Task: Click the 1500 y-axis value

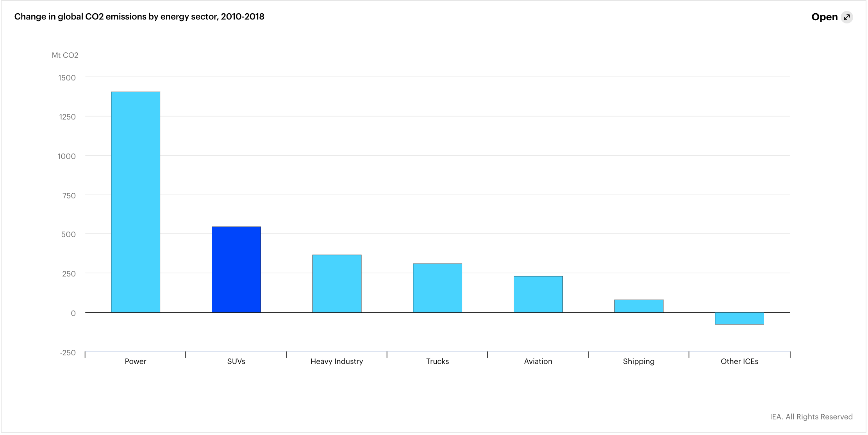Action: tap(67, 78)
